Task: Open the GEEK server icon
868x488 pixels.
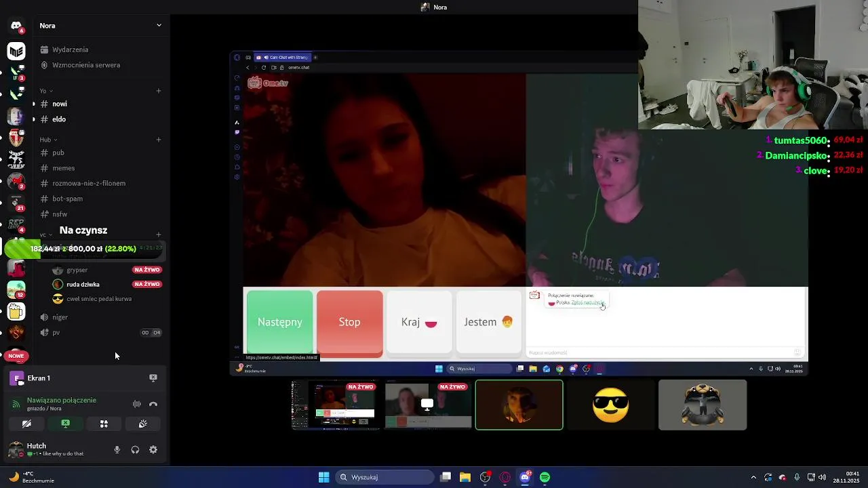Action: [16, 159]
